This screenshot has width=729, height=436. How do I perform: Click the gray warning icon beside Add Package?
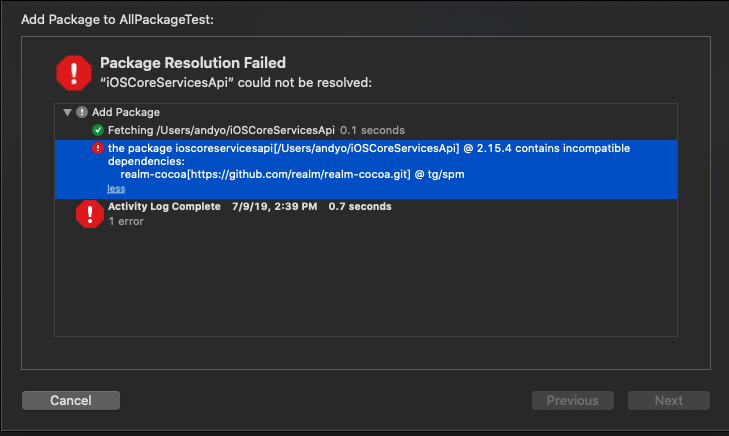82,112
